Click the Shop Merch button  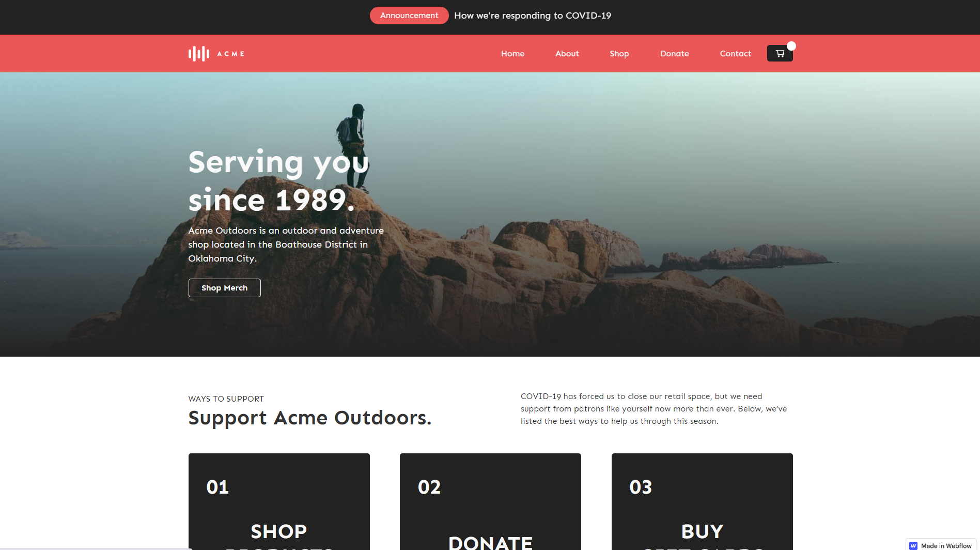click(224, 288)
